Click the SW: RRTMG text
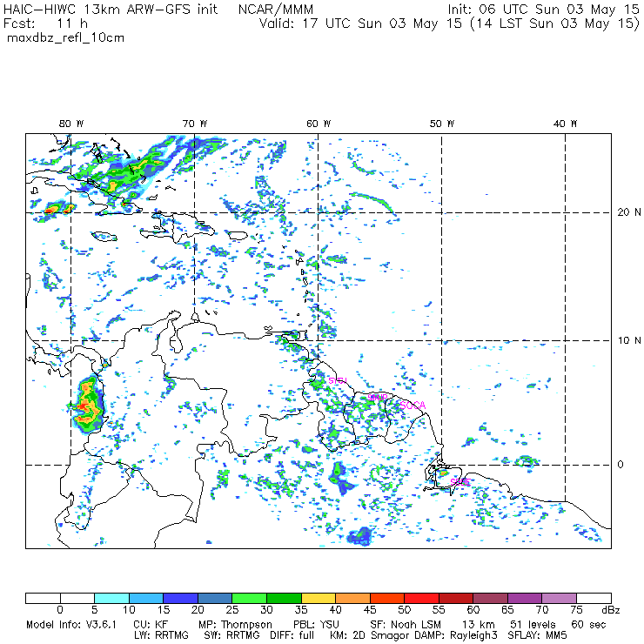This screenshot has height=644, width=644. coord(232,635)
